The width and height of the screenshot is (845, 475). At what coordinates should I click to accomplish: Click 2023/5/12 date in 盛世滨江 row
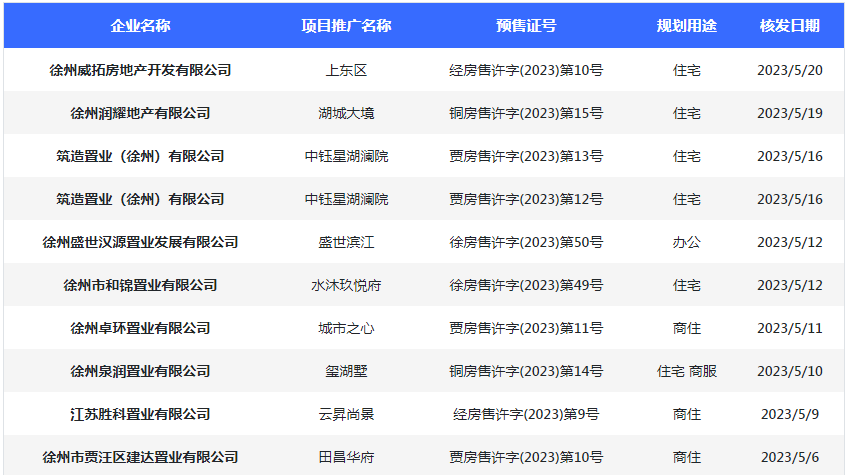(789, 242)
